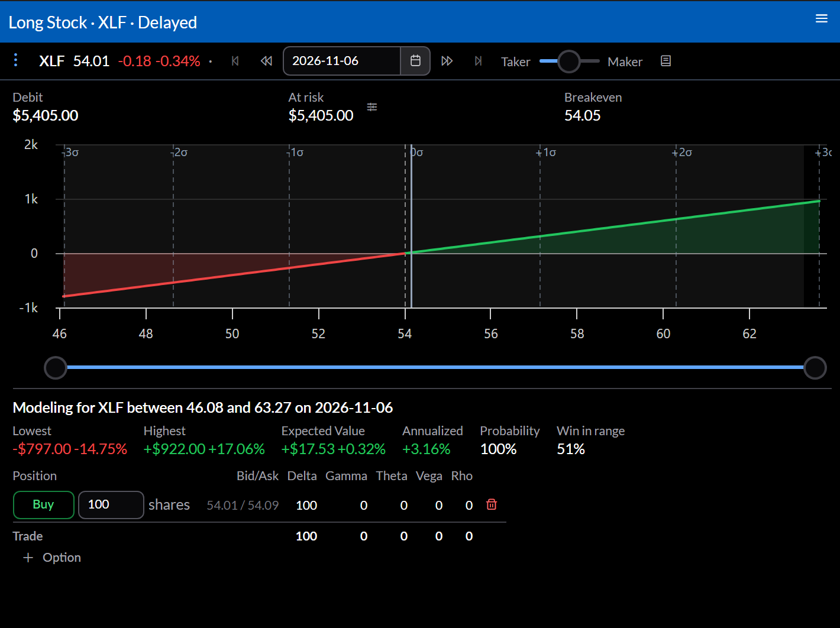Step forward to next date
Image resolution: width=840 pixels, height=628 pixels.
(447, 61)
